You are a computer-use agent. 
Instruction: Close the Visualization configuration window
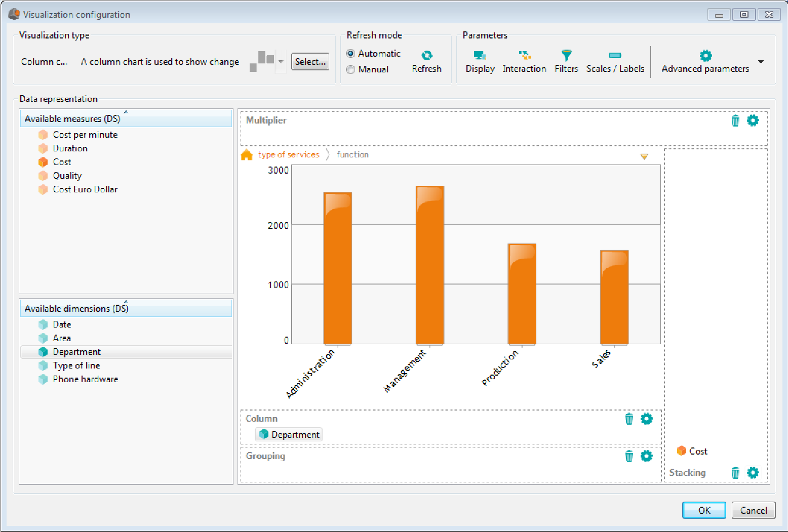coord(769,15)
